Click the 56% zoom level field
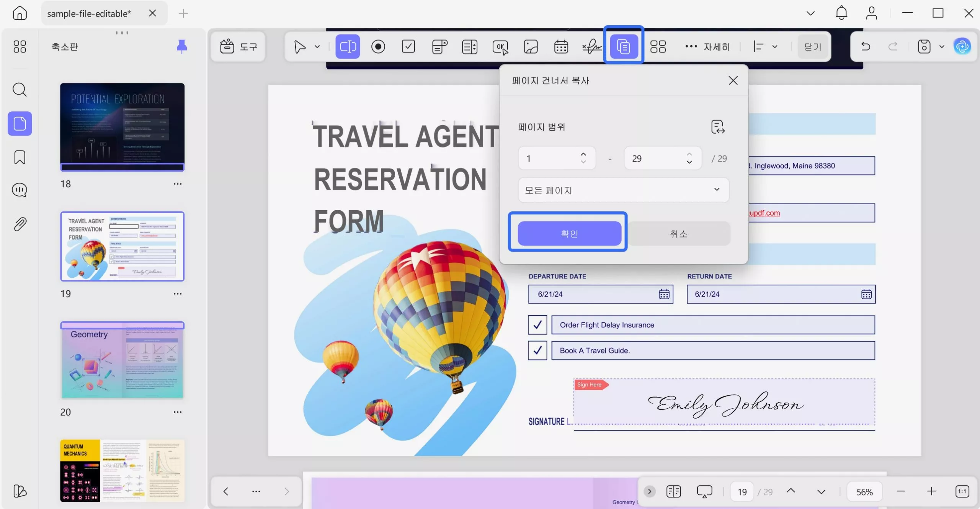 coord(864,492)
